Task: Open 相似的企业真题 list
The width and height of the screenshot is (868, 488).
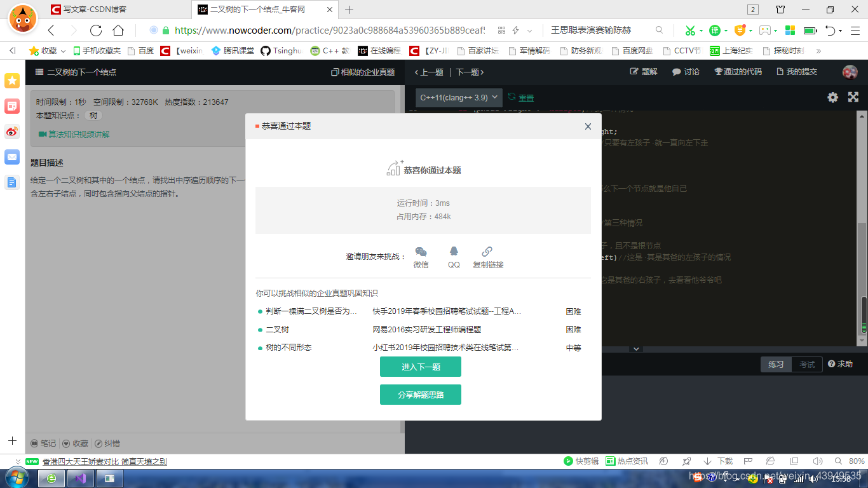Action: 363,72
